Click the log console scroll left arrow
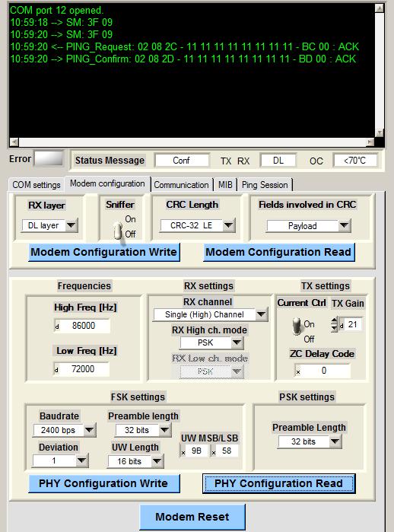The width and height of the screenshot is (394, 532). click(x=14, y=142)
